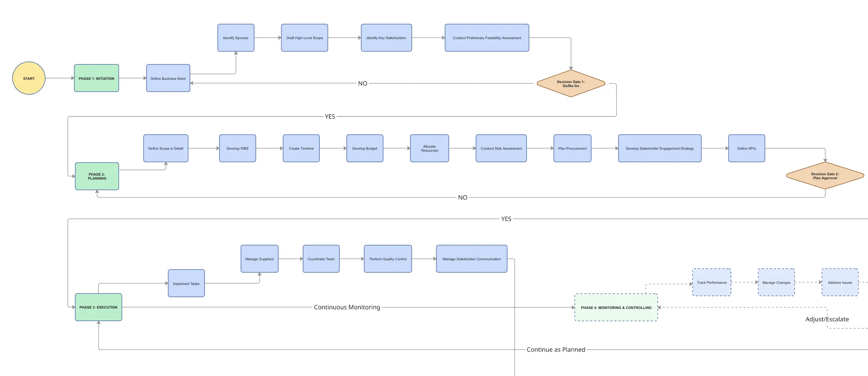
Task: Click the Develop WBS node
Action: (x=237, y=148)
